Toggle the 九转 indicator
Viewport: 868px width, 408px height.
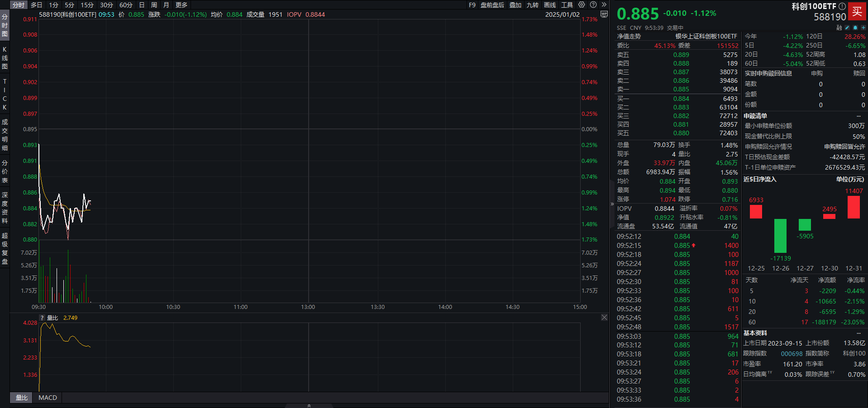(x=533, y=5)
